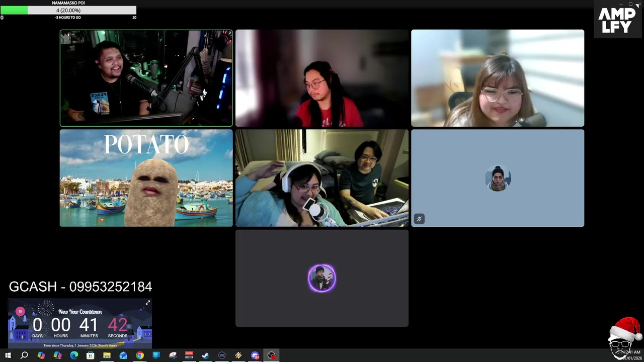
Task: Click the profile avatar on the blue-gray tile
Action: (x=498, y=178)
